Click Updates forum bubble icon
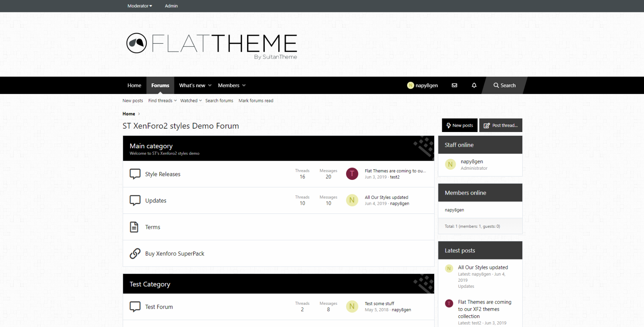This screenshot has width=644, height=327. point(135,200)
